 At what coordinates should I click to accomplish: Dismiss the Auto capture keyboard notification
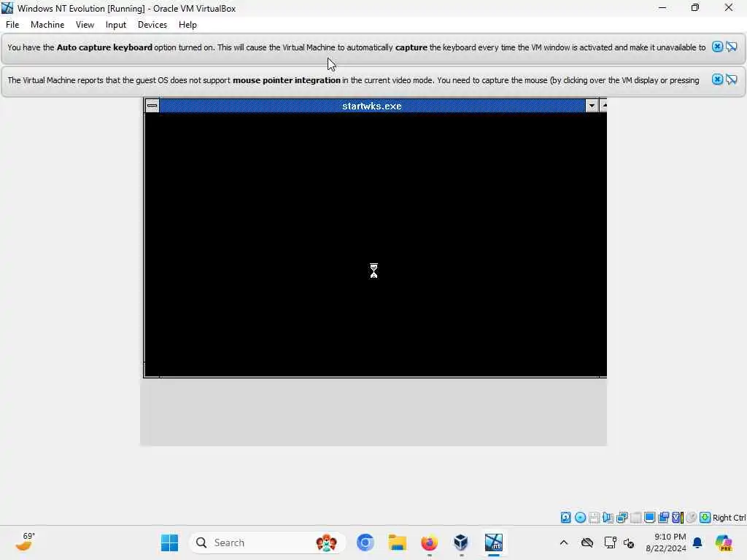(717, 47)
